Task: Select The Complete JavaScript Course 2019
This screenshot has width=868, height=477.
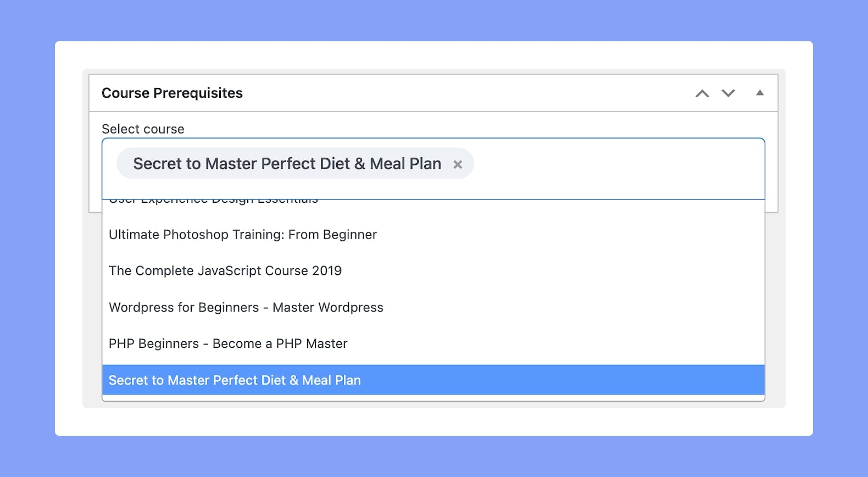Action: (433, 271)
